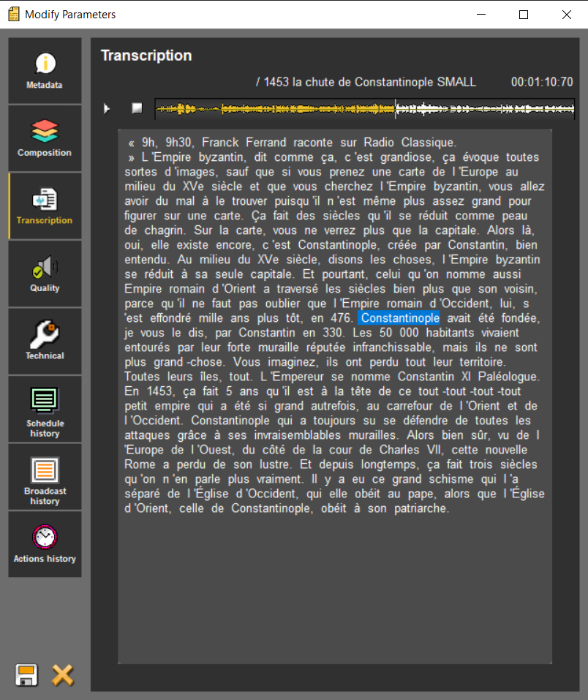Maximize the Modify Parameters window
This screenshot has width=588, height=700.
pyautogui.click(x=523, y=14)
